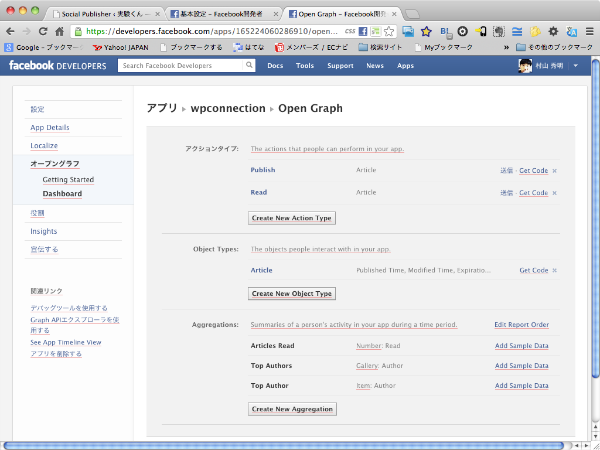Open a new browser tab
Viewport: 600px width, 450px height.
[412, 15]
